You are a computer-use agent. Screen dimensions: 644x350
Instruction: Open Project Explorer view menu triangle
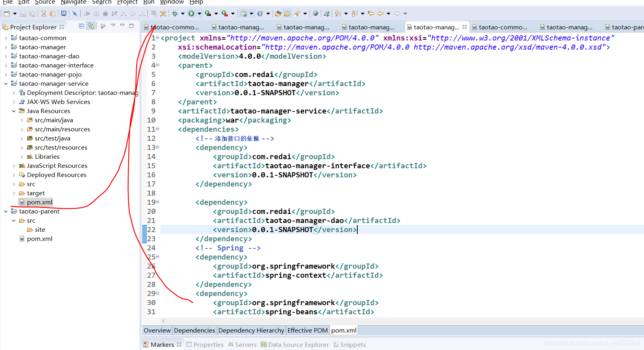click(x=113, y=25)
